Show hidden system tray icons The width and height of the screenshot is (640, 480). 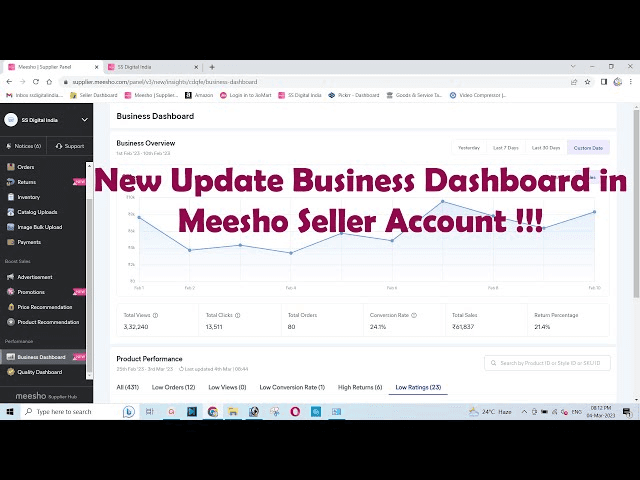pos(524,412)
